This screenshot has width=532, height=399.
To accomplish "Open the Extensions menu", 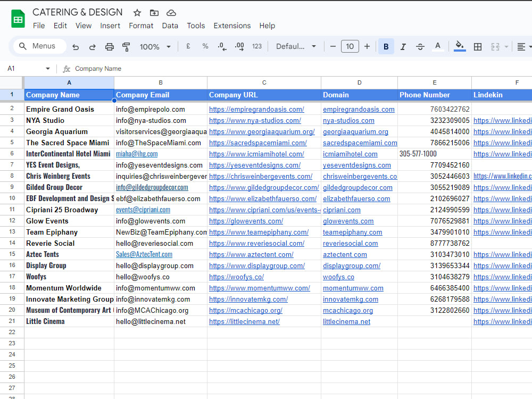I will pyautogui.click(x=232, y=26).
